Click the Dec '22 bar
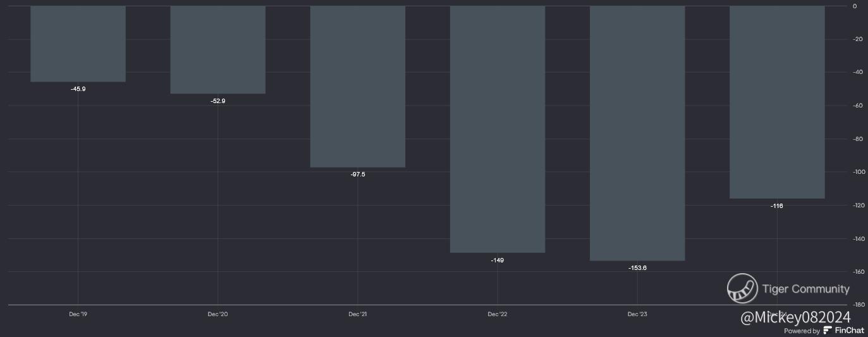 (498, 129)
